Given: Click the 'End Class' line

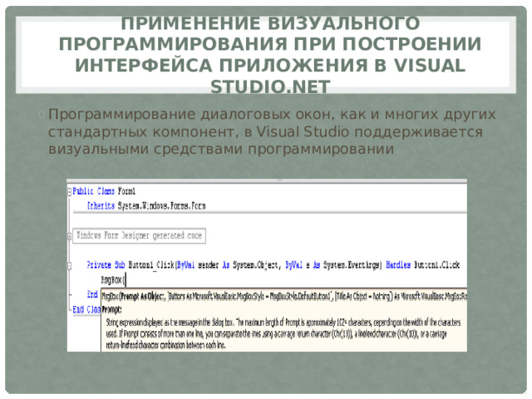Looking at the screenshot, I should 86,309.
